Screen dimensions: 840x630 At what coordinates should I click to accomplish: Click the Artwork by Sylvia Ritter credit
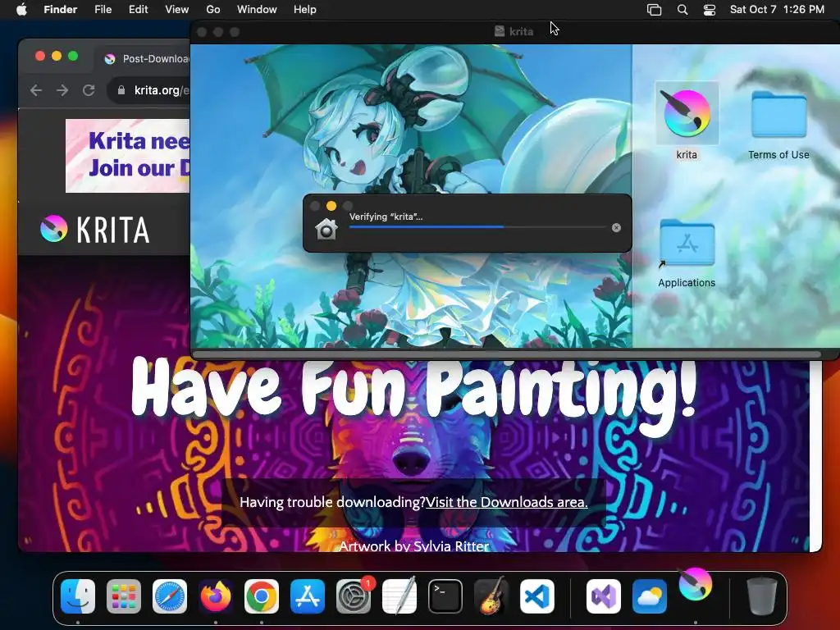(x=414, y=546)
